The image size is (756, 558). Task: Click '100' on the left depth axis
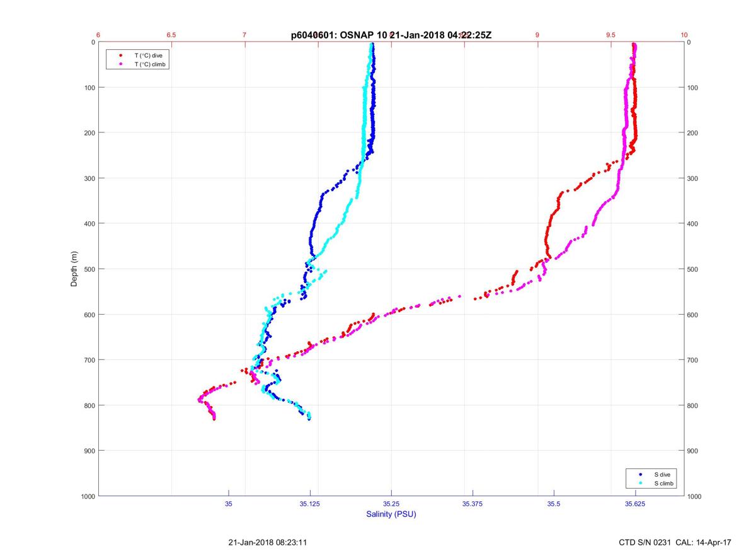tap(89, 88)
